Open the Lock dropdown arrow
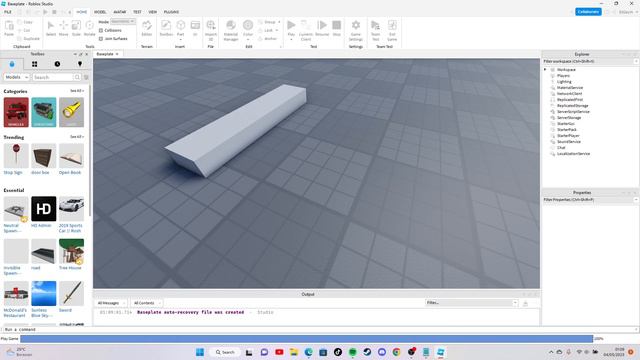Viewport: 640px width, 360px height. 277,30
